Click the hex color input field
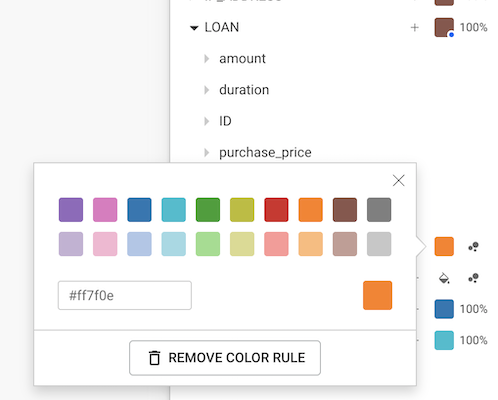The image size is (498, 400). pos(125,295)
